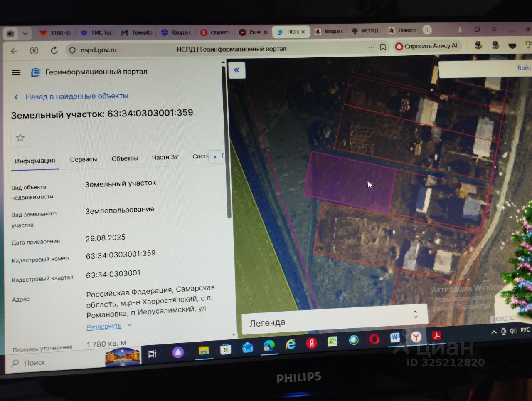Click the highlighted purple parcel on the map

pos(350,182)
